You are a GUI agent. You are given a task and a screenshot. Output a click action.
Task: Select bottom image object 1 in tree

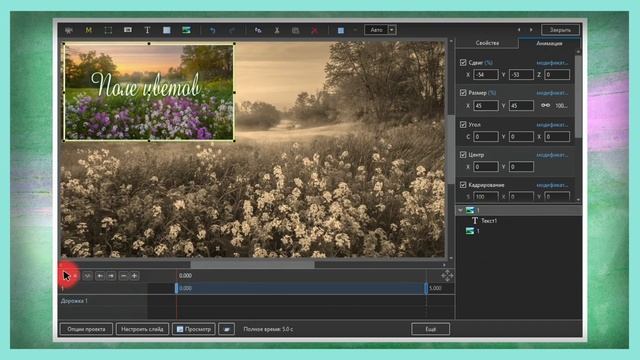pyautogui.click(x=473, y=231)
